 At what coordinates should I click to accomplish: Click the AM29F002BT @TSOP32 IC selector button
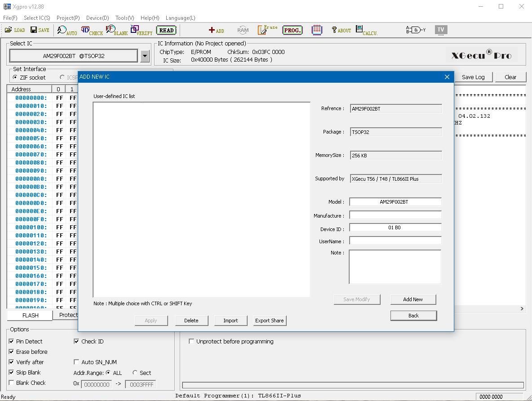click(x=74, y=56)
